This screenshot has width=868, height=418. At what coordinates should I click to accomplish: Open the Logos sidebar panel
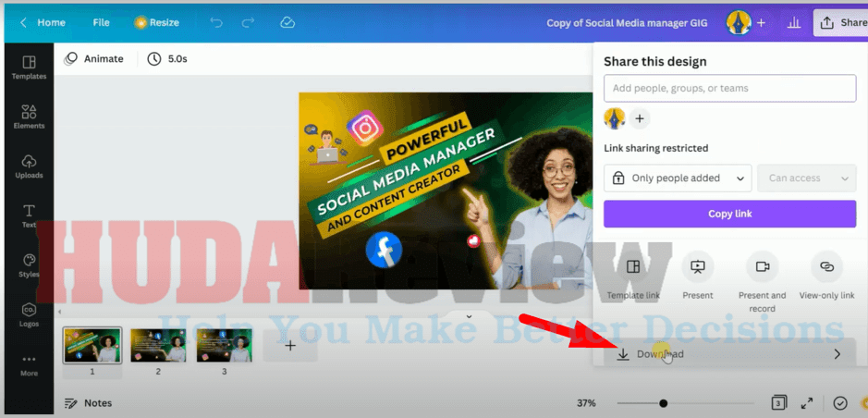(x=29, y=314)
